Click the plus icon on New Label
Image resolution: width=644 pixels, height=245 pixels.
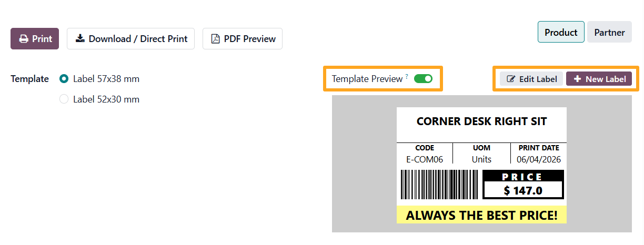pyautogui.click(x=577, y=79)
